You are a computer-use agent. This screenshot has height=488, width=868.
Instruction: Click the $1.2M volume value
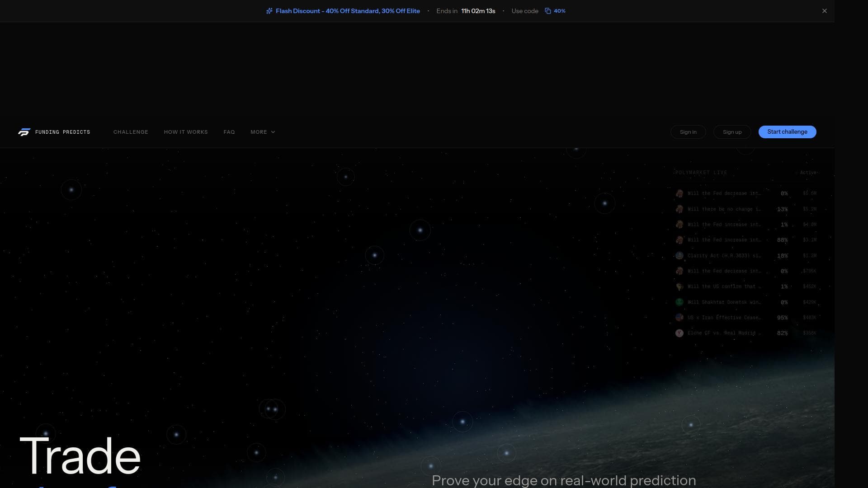[x=810, y=256]
